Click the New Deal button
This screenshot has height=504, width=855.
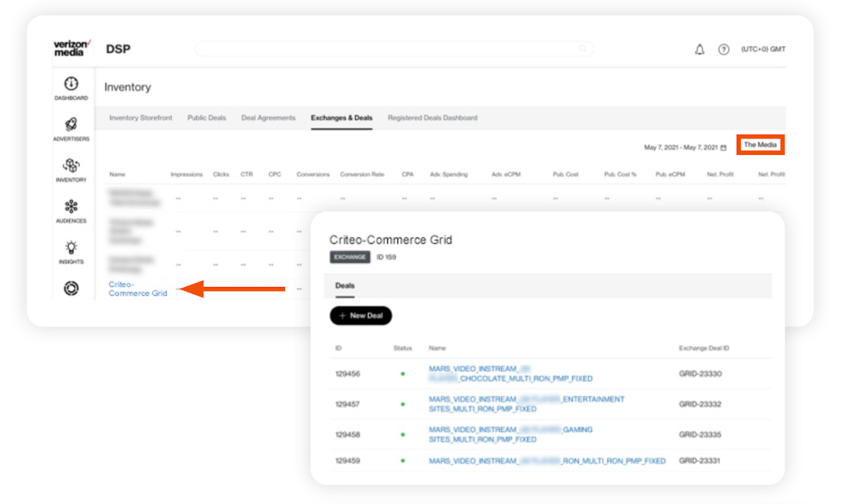coord(361,316)
